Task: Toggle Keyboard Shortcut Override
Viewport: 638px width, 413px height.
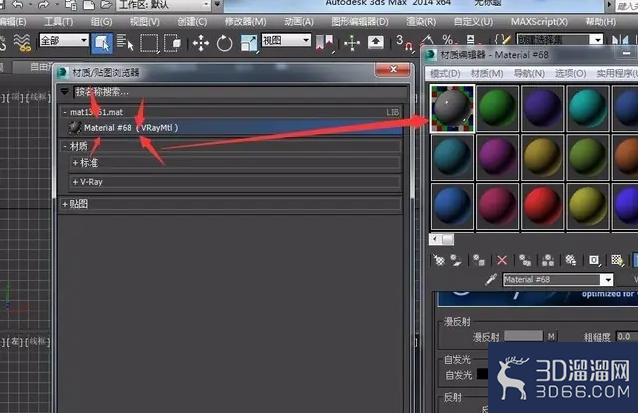Action: 376,42
